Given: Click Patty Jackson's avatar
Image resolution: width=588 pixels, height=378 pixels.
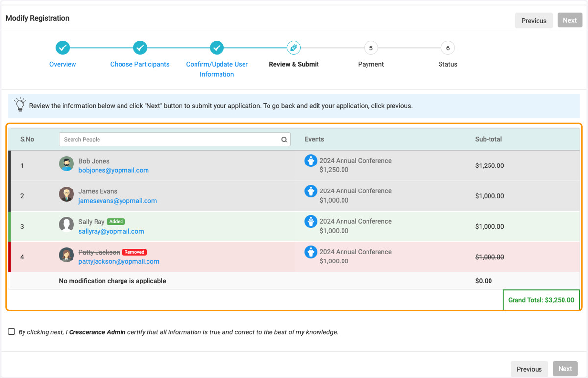Looking at the screenshot, I should tap(67, 255).
